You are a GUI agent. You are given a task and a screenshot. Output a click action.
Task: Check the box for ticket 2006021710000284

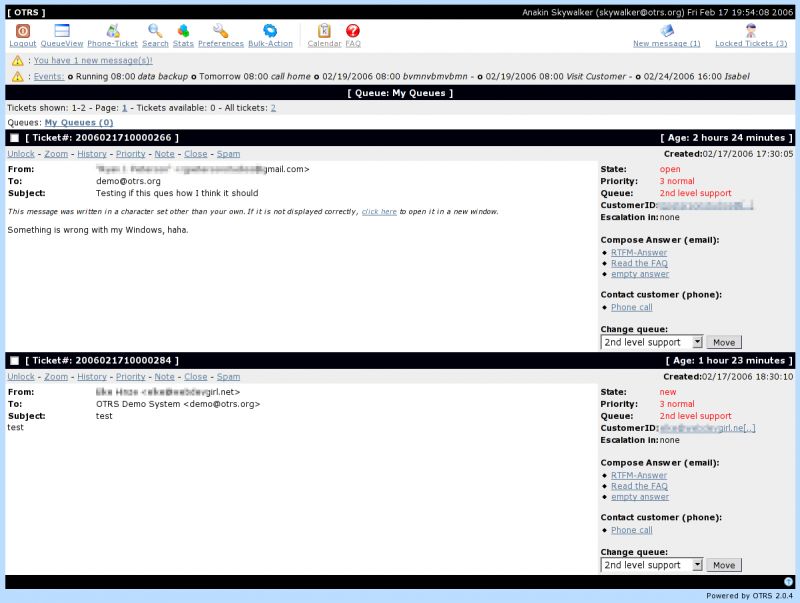pos(14,361)
